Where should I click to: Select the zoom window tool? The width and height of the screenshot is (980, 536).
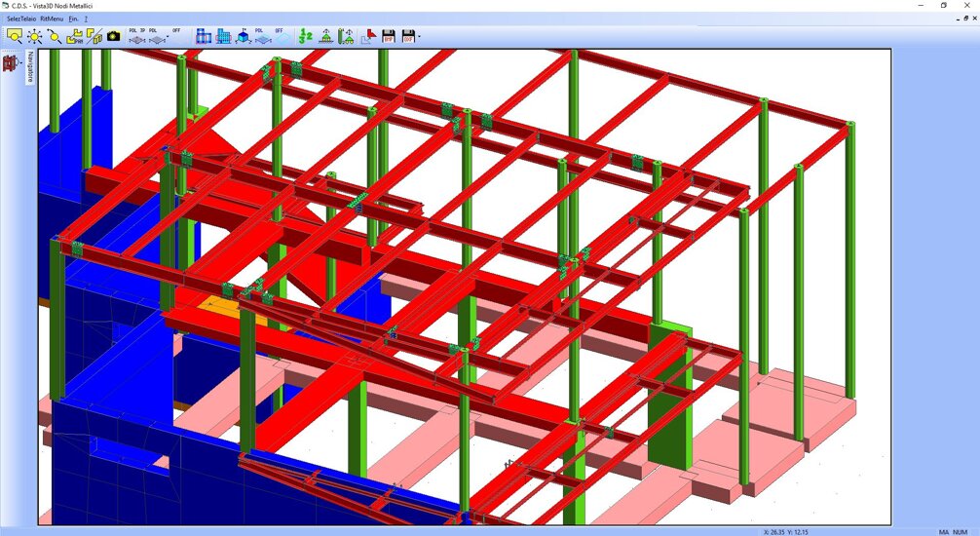(14, 36)
